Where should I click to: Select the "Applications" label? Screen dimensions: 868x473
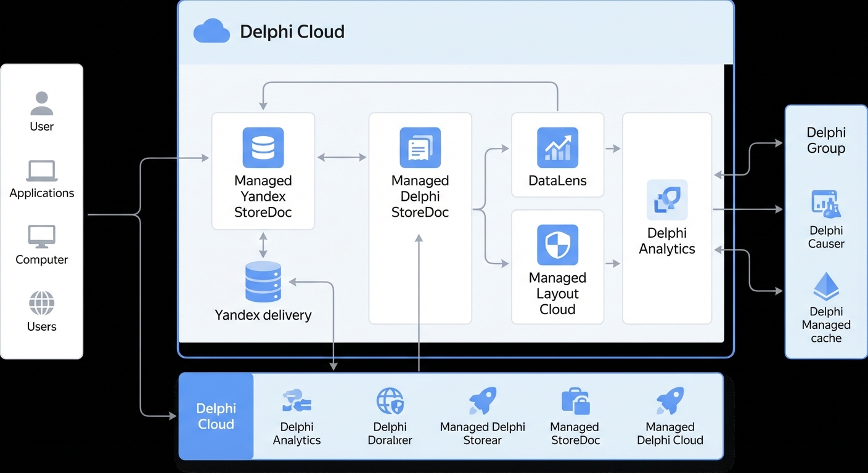pyautogui.click(x=42, y=193)
